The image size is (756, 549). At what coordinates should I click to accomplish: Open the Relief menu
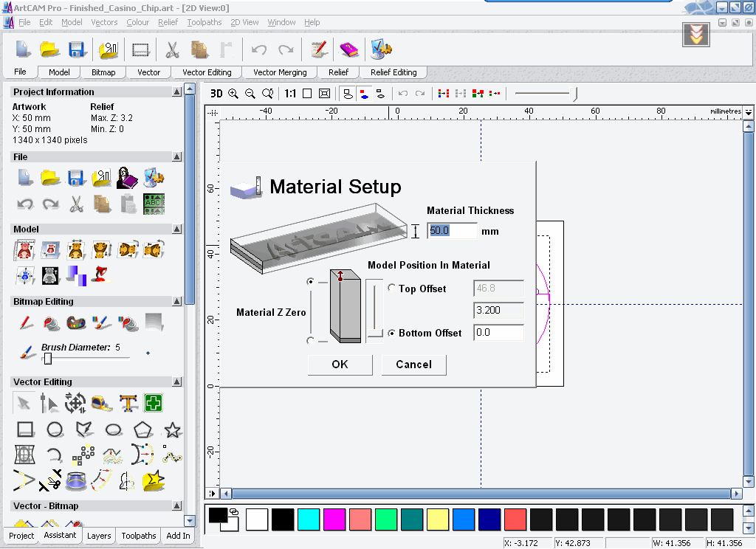tap(168, 22)
